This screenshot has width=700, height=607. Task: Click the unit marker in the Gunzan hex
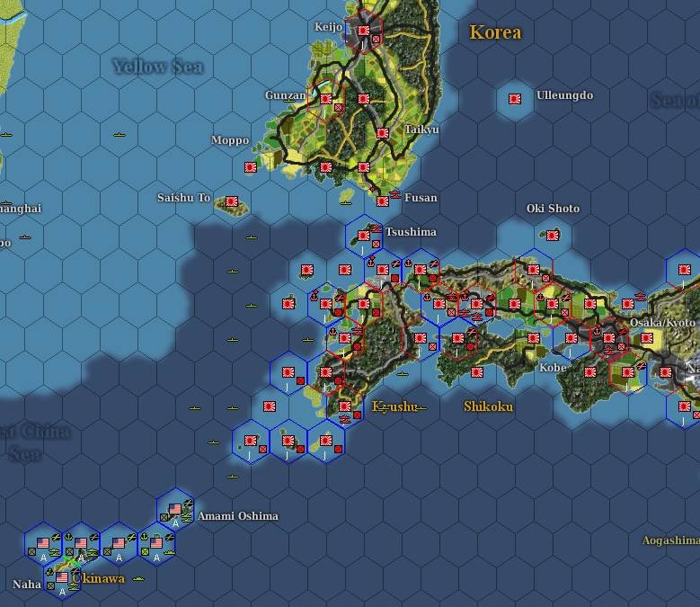point(339,107)
